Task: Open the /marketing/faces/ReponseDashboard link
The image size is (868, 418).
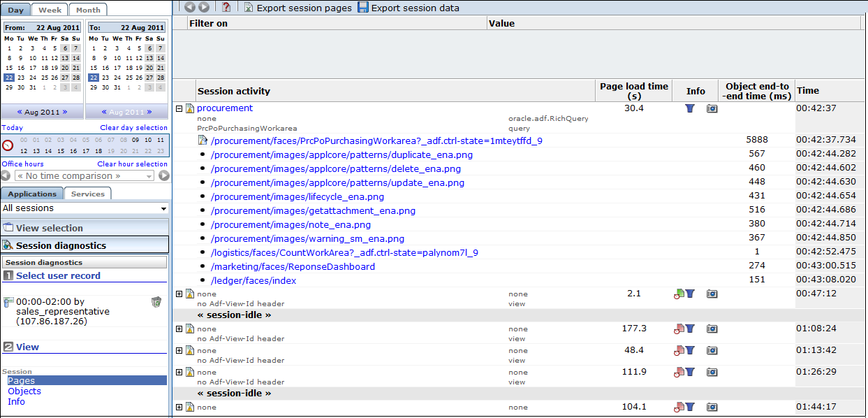Action: tap(293, 266)
